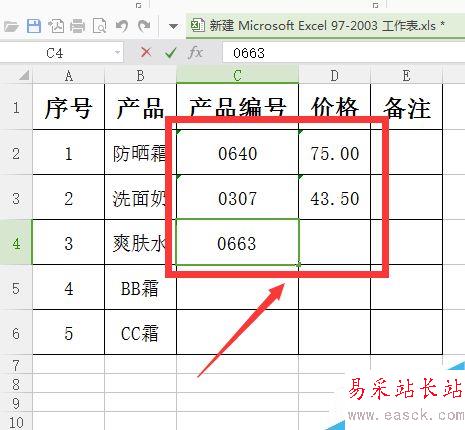465x430 pixels.
Task: Click the formula bar containing 0663
Action: click(343, 53)
